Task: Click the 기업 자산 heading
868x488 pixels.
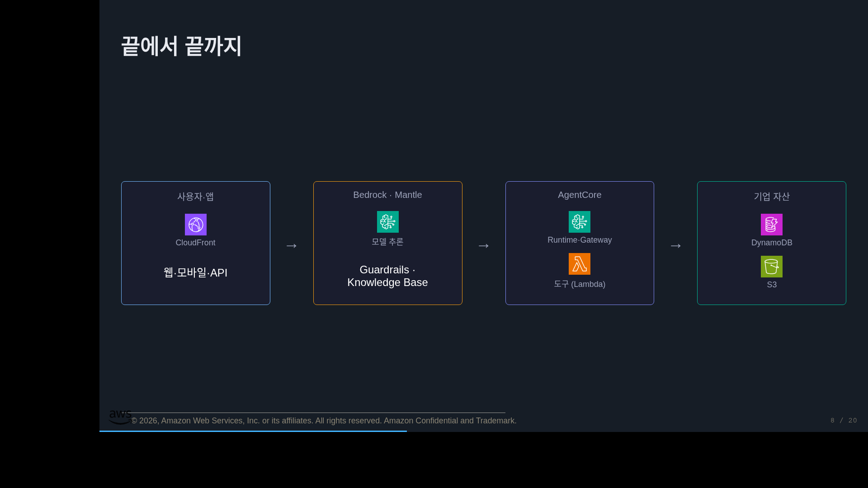Action: [x=772, y=197]
